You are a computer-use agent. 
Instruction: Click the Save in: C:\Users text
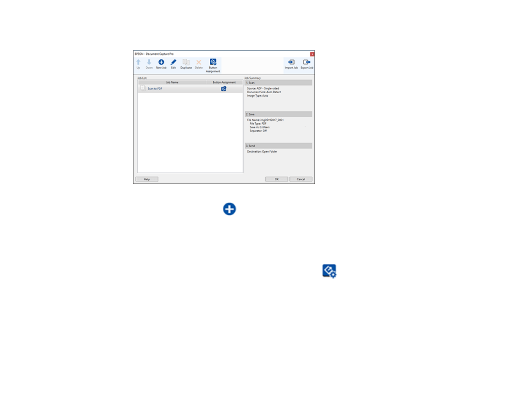click(x=260, y=127)
